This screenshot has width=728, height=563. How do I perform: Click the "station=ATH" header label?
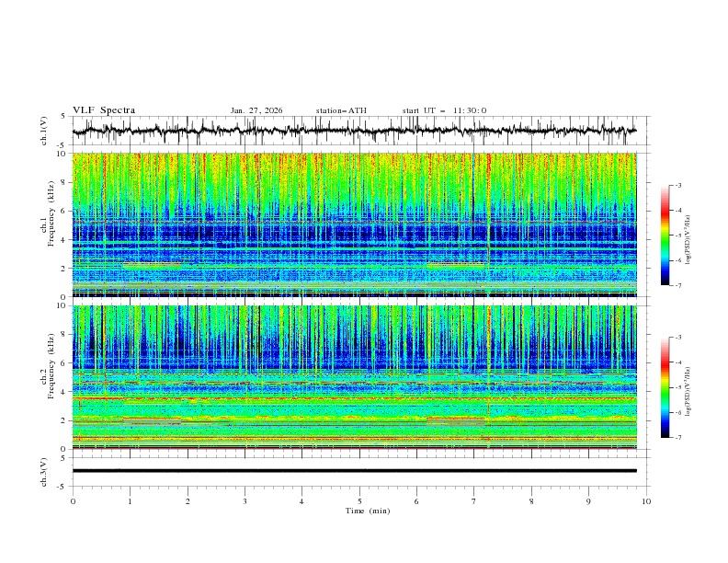pyautogui.click(x=341, y=110)
